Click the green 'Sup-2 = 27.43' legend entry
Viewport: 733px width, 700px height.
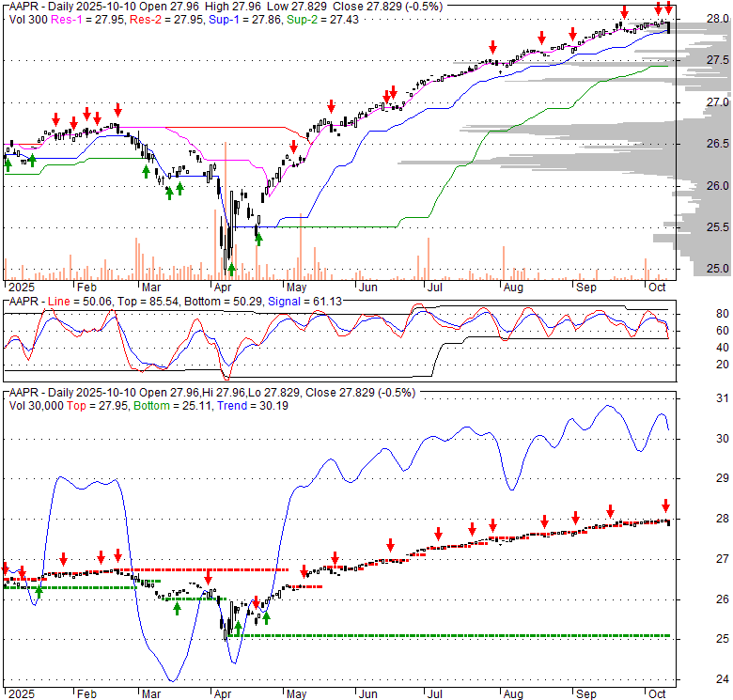pyautogui.click(x=322, y=20)
